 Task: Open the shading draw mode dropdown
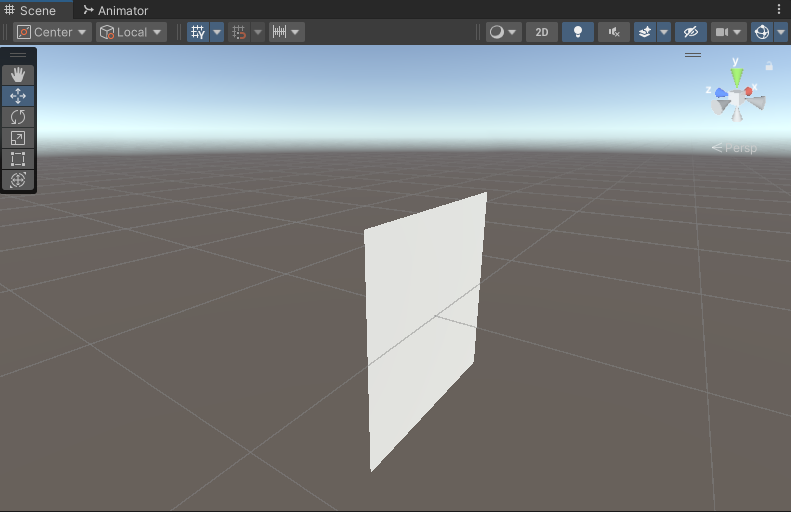click(x=503, y=32)
